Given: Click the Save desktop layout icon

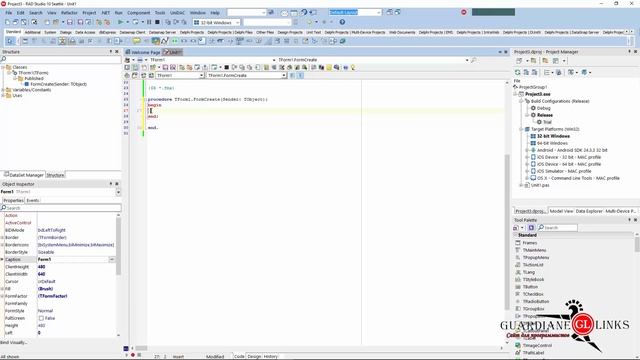Looking at the screenshot, I should coord(389,12).
